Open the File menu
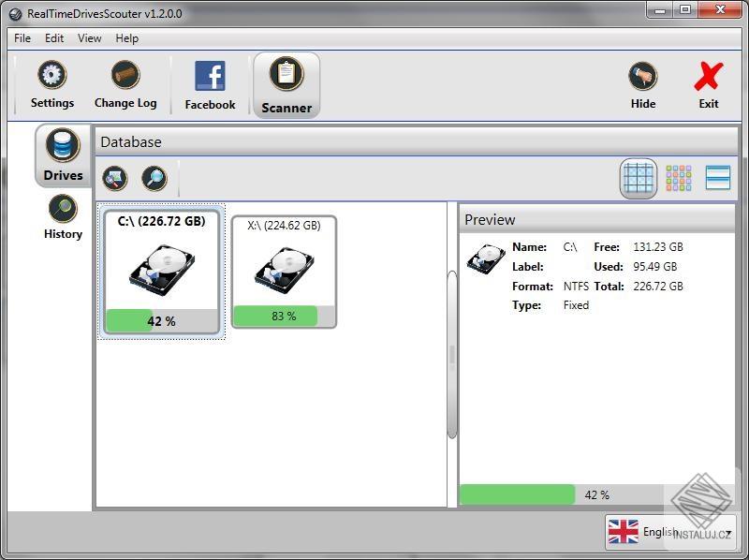 22,38
